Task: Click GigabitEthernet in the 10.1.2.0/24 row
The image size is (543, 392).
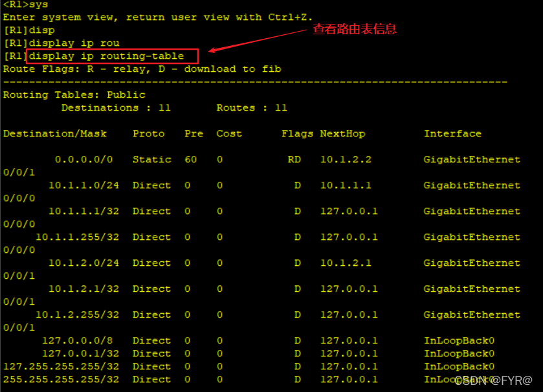Action: pyautogui.click(x=472, y=263)
